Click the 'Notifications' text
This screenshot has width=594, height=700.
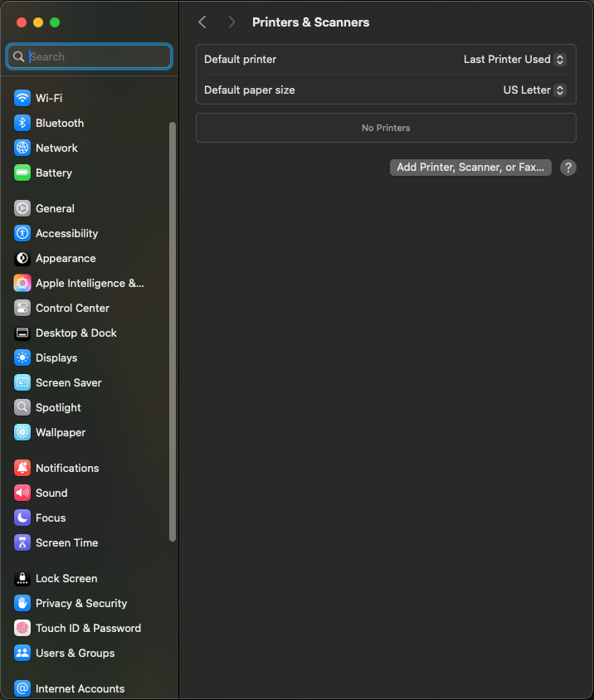point(67,468)
